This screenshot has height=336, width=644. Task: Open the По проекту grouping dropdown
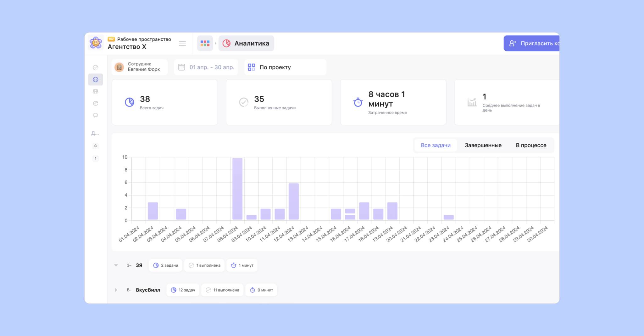pyautogui.click(x=285, y=67)
